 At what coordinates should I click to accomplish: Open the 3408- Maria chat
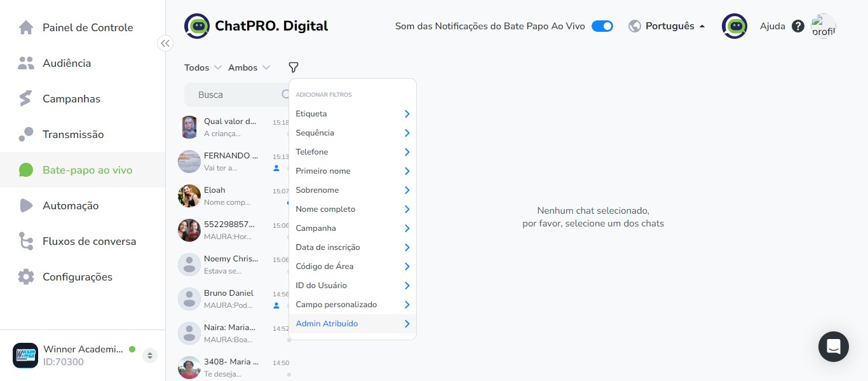(233, 367)
